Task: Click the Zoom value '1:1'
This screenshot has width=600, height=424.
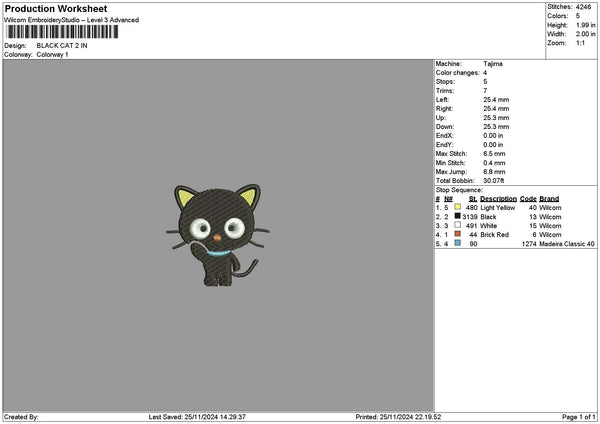Action: pyautogui.click(x=580, y=43)
